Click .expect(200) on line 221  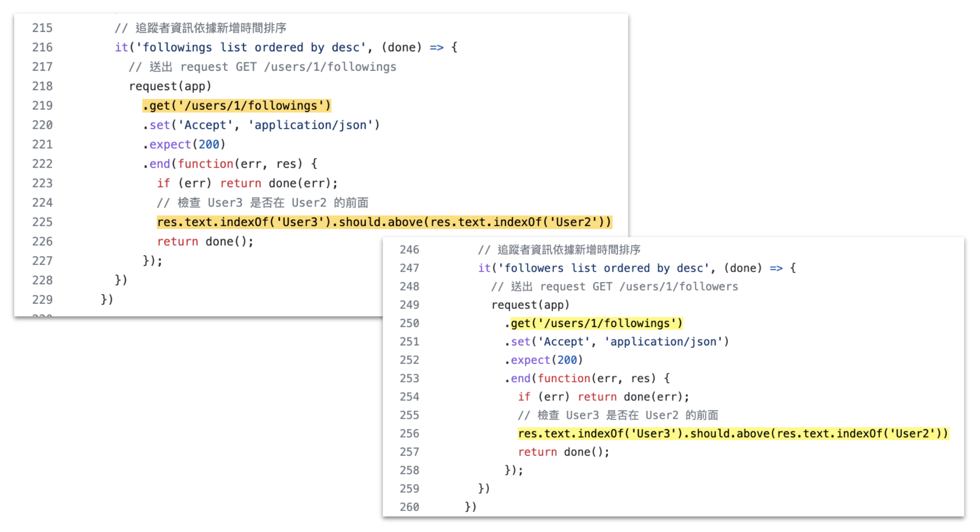coord(184,145)
